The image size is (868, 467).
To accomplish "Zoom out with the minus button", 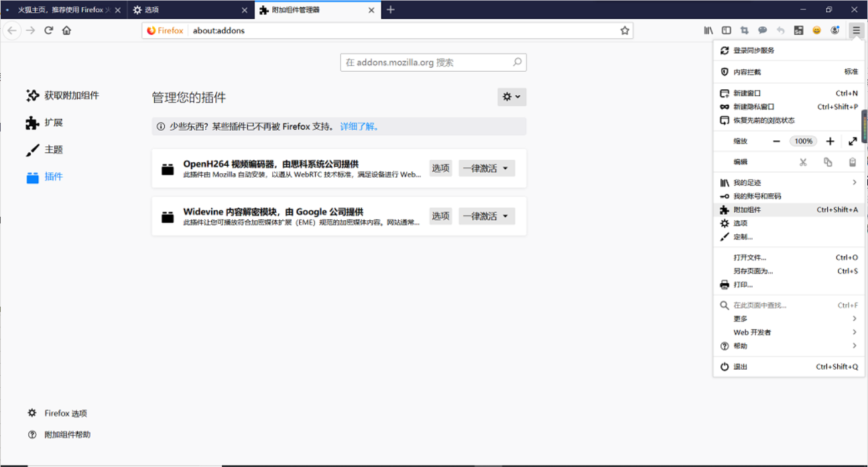I will (x=776, y=141).
